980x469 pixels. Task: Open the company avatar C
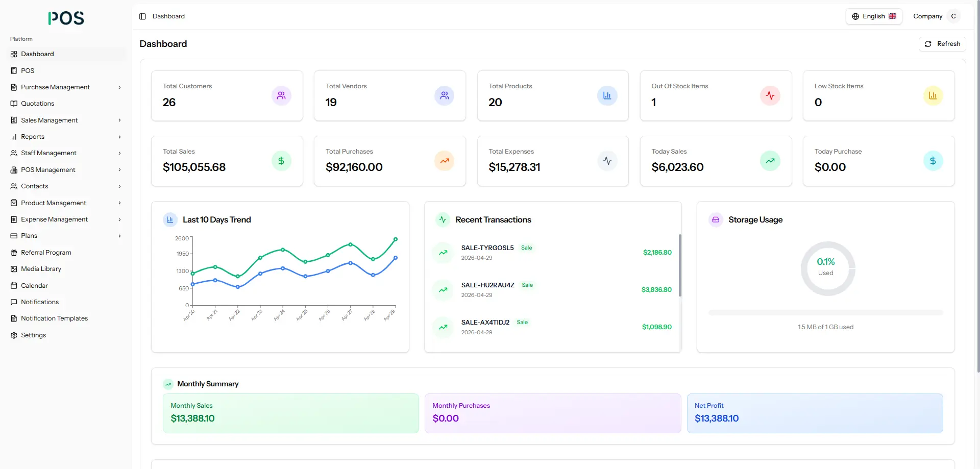click(x=953, y=16)
